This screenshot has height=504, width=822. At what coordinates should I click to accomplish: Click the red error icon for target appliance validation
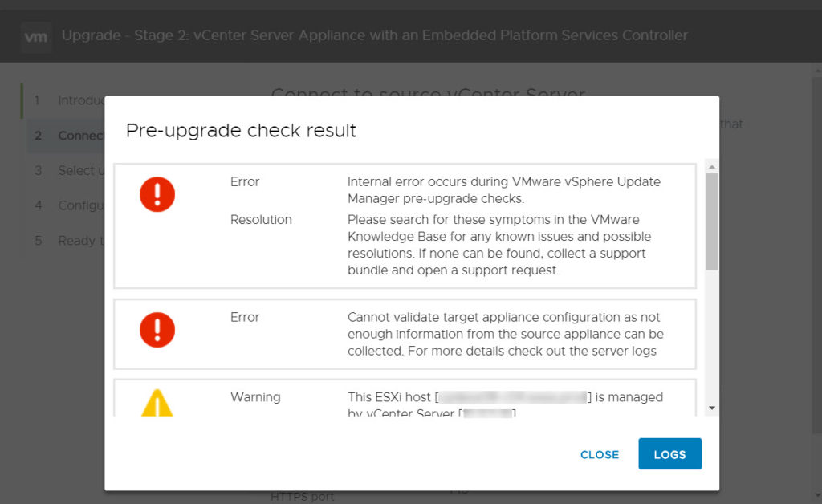pyautogui.click(x=157, y=329)
